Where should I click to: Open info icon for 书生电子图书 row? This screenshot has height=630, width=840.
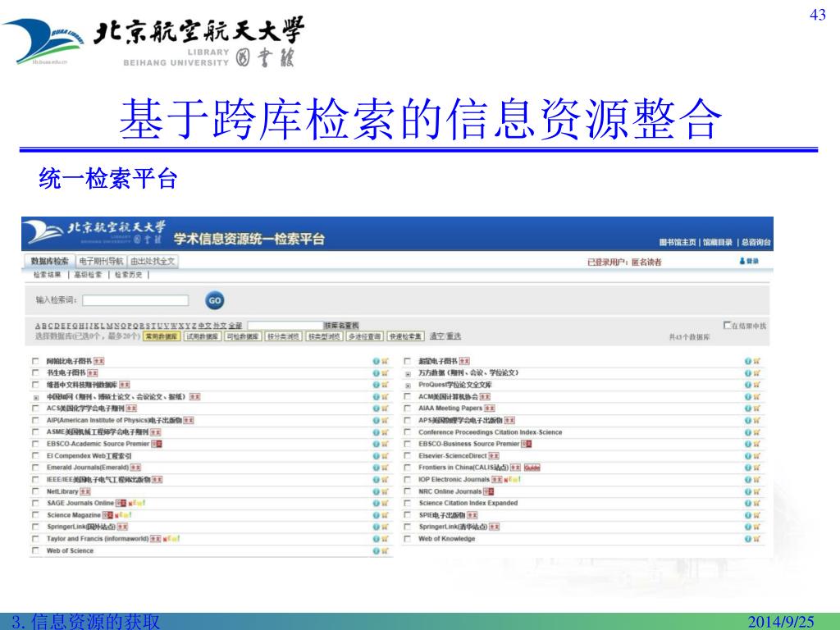[376, 373]
